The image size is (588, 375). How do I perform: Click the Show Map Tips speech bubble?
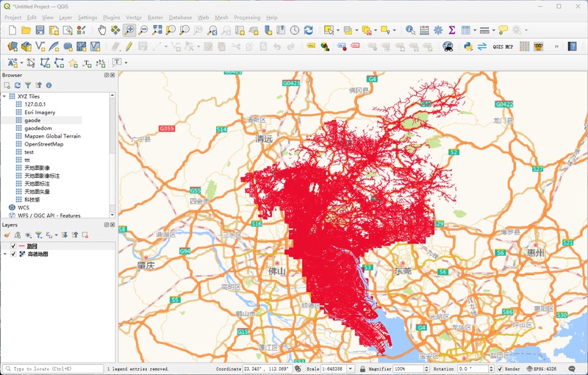[503, 30]
